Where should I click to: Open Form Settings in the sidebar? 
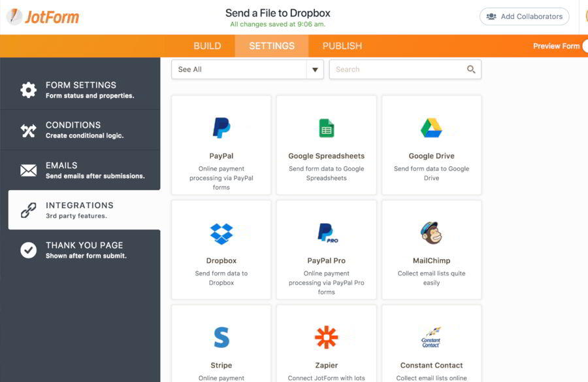coord(80,90)
